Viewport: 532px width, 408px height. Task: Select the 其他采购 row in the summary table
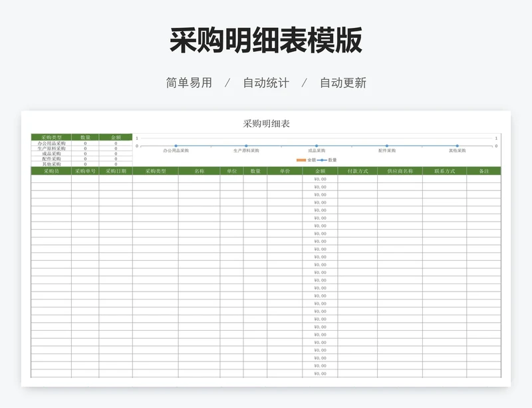(81, 164)
